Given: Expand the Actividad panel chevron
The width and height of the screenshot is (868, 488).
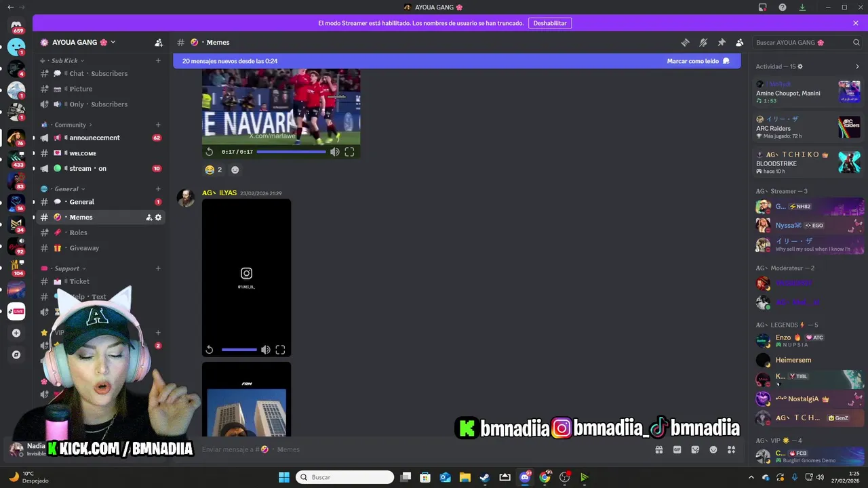Looking at the screenshot, I should point(857,66).
